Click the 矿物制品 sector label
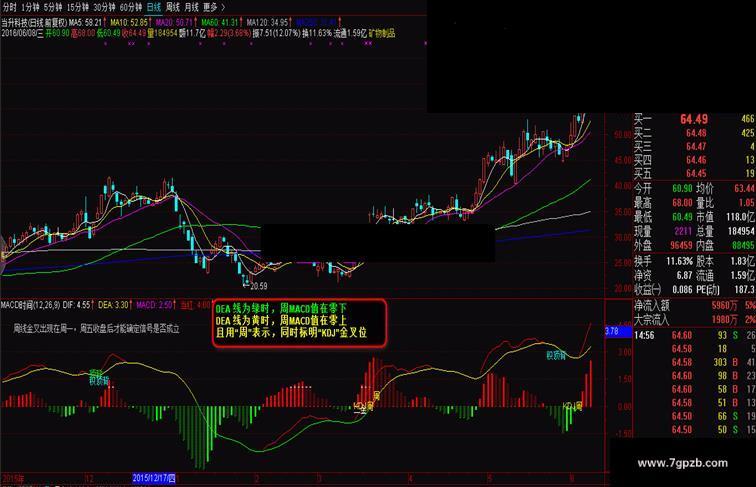This screenshot has height=487, width=756. [382, 33]
